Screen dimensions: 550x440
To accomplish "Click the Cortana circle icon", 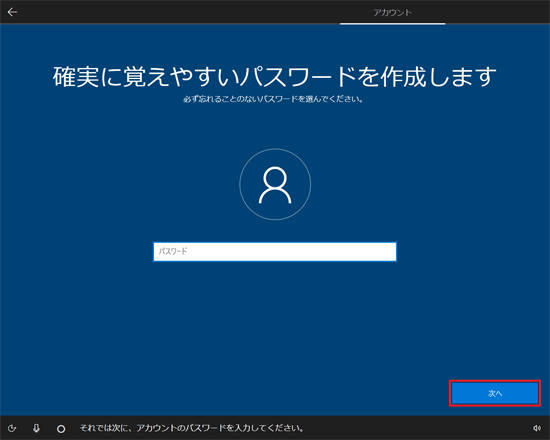I will tap(61, 428).
